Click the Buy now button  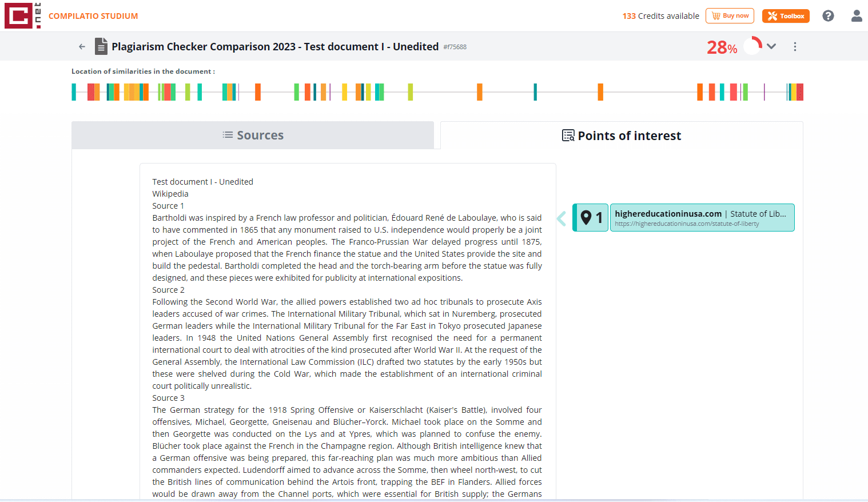[x=730, y=16]
